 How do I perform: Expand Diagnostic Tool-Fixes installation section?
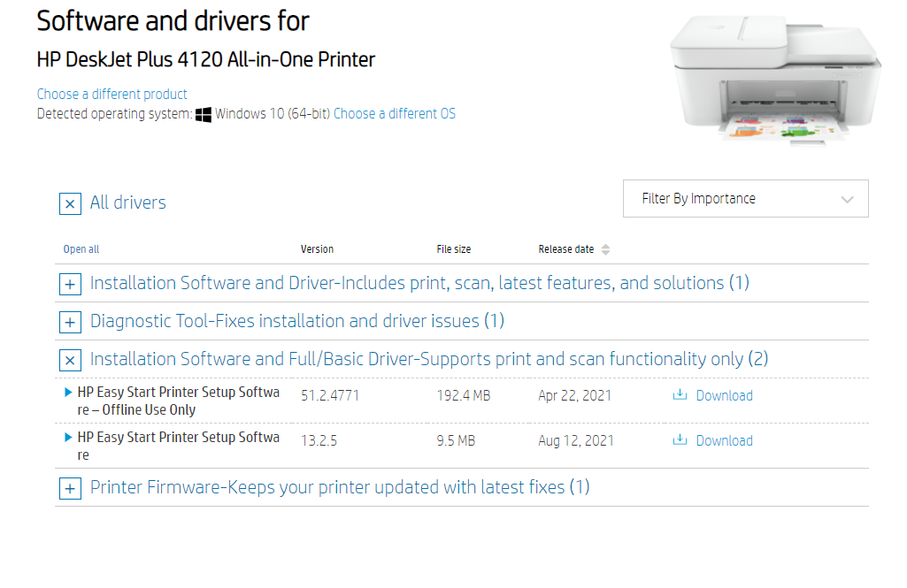[x=70, y=322]
